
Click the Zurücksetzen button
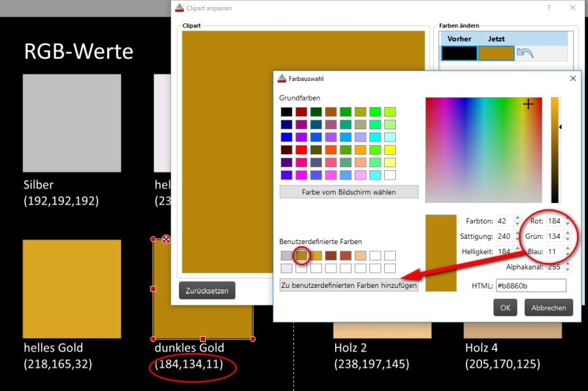click(206, 290)
